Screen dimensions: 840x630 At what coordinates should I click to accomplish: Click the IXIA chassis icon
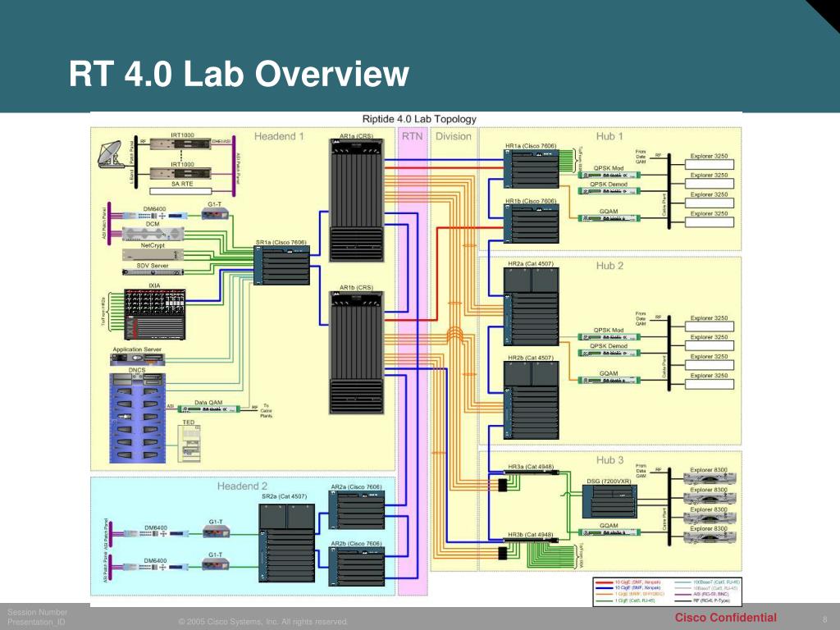[x=155, y=314]
